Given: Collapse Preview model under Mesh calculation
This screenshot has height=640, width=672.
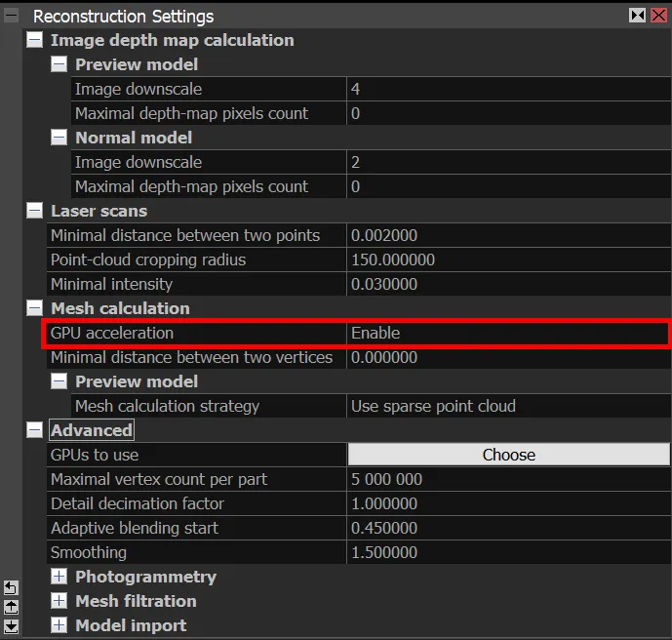Looking at the screenshot, I should (x=59, y=381).
